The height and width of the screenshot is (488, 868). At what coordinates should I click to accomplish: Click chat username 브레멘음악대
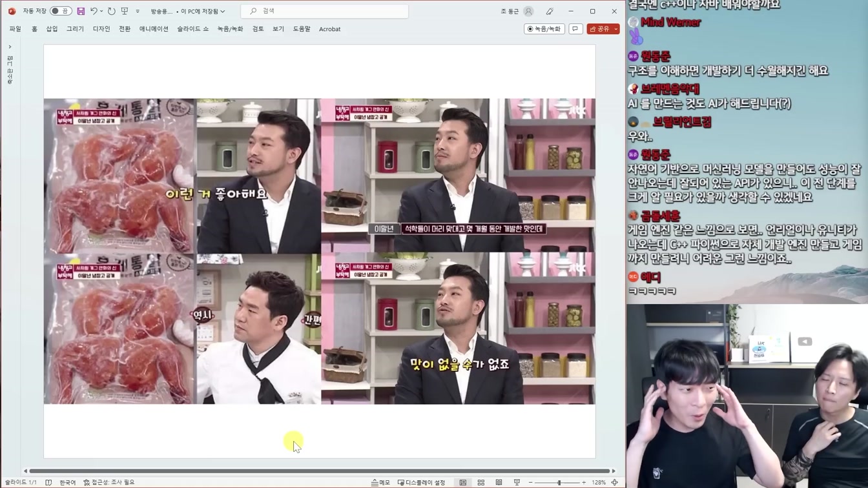click(x=670, y=89)
